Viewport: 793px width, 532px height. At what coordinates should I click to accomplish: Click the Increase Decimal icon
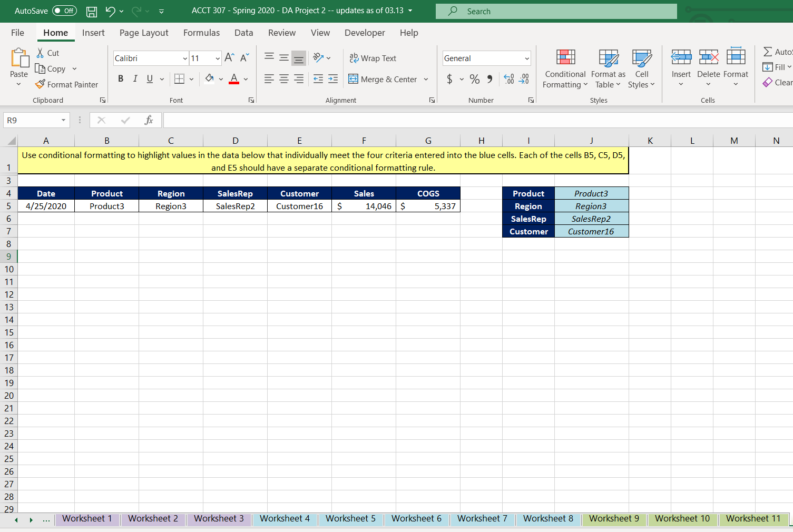tap(509, 79)
